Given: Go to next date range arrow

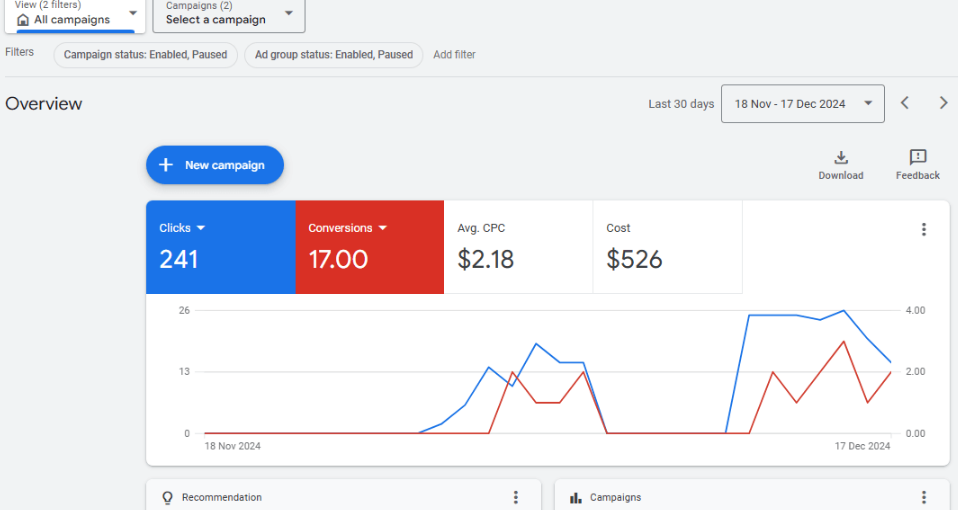Looking at the screenshot, I should coord(943,103).
